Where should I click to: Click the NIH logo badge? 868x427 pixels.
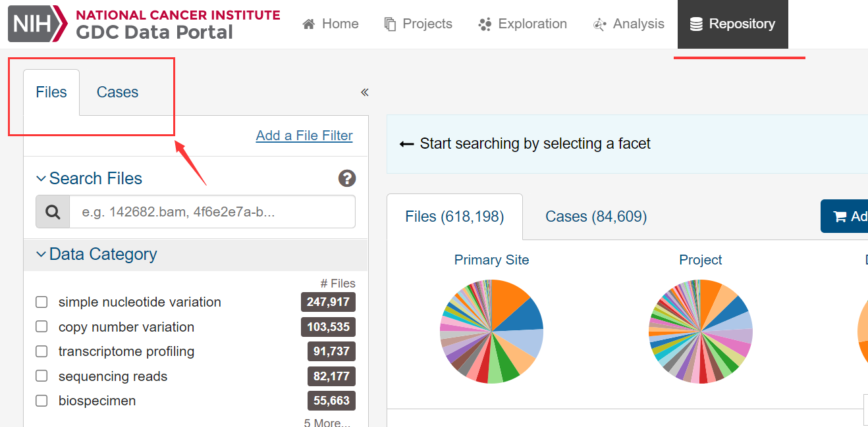pyautogui.click(x=38, y=24)
